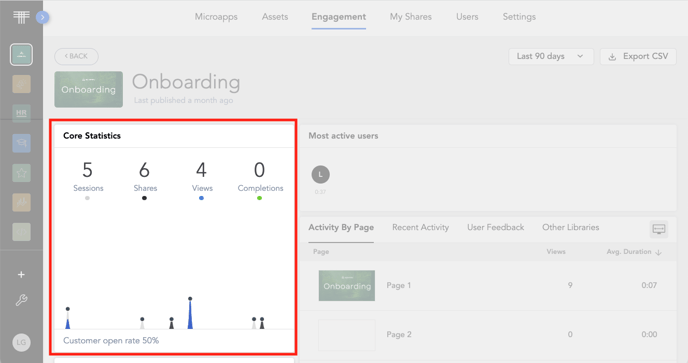
Task: Click the display icon beside Other Libraries
Action: (x=659, y=229)
